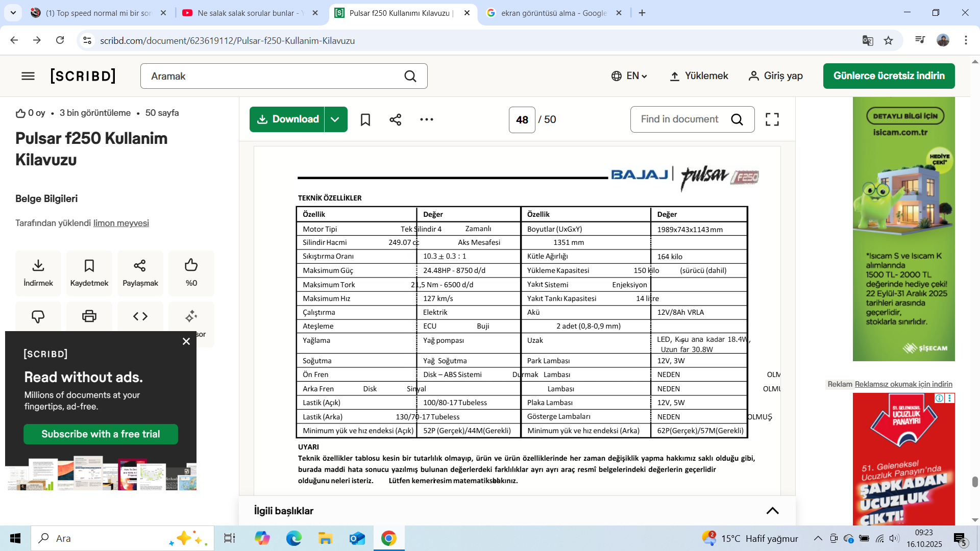Click Reklamsız okumak için indirin link
This screenshot has height=551, width=980.
903,384
